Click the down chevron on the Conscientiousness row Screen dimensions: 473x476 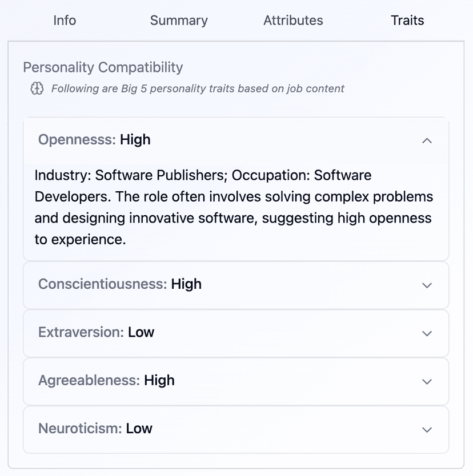click(427, 285)
